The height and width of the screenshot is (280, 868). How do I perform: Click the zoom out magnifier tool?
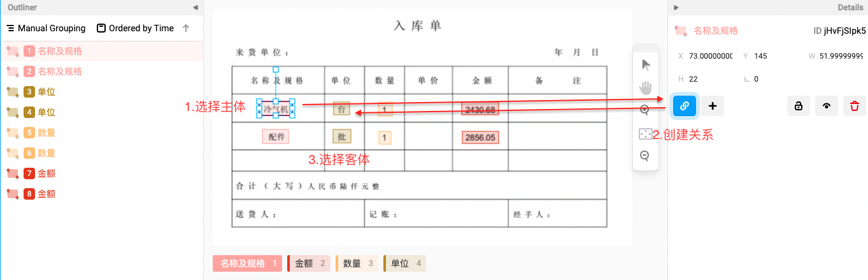coord(644,156)
